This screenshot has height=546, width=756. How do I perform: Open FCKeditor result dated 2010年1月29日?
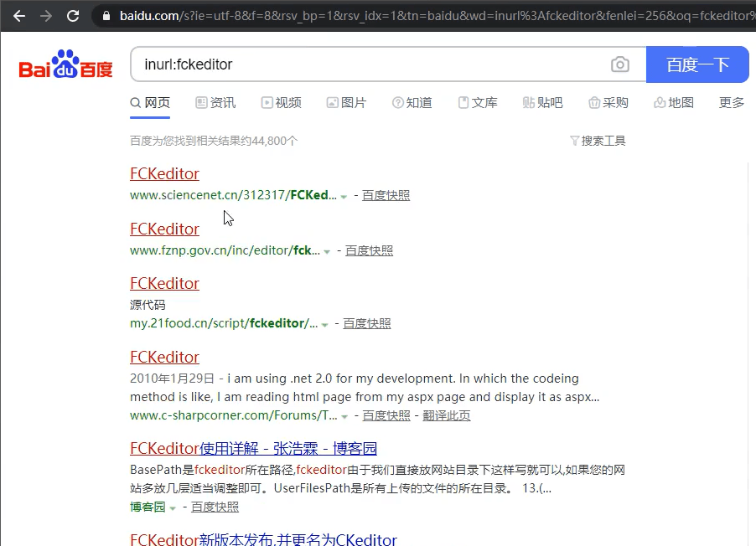coord(164,358)
